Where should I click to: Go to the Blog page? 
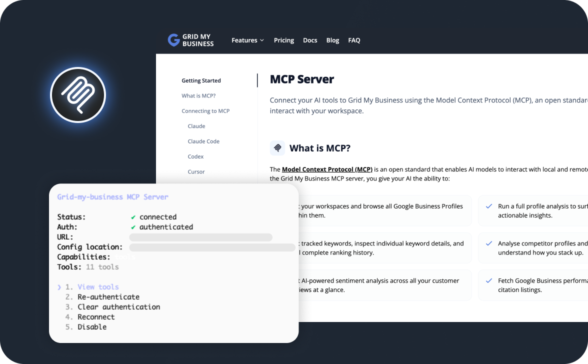[x=332, y=40]
